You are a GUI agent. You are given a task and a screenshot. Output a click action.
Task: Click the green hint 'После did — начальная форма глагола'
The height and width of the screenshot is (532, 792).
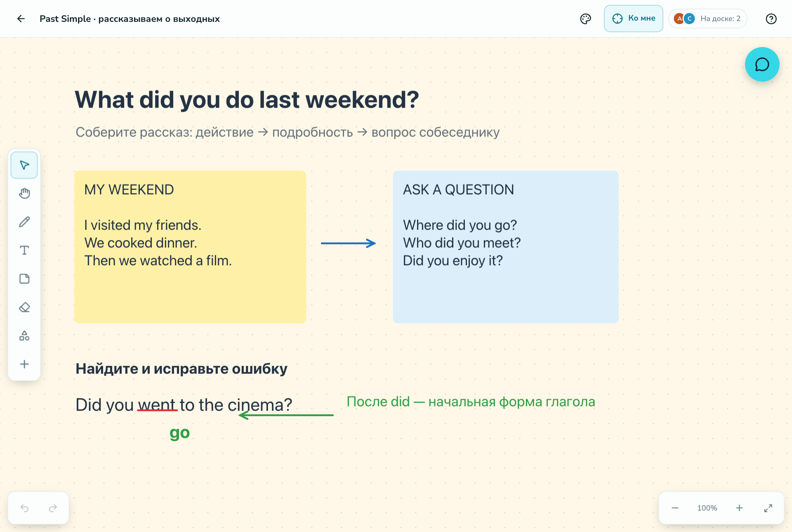(471, 402)
